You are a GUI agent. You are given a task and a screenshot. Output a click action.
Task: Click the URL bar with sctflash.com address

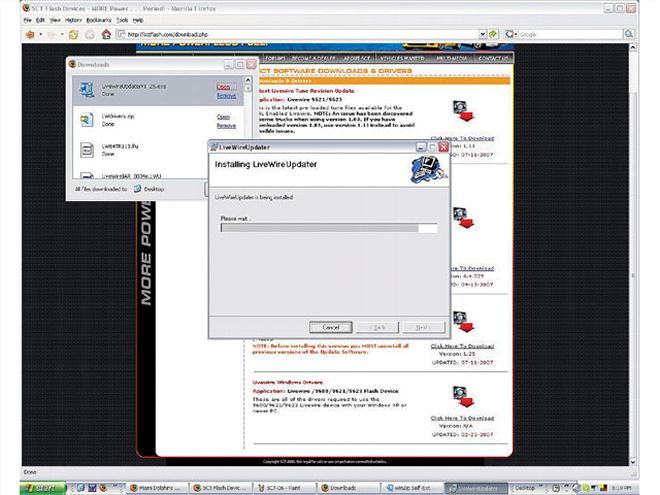298,35
